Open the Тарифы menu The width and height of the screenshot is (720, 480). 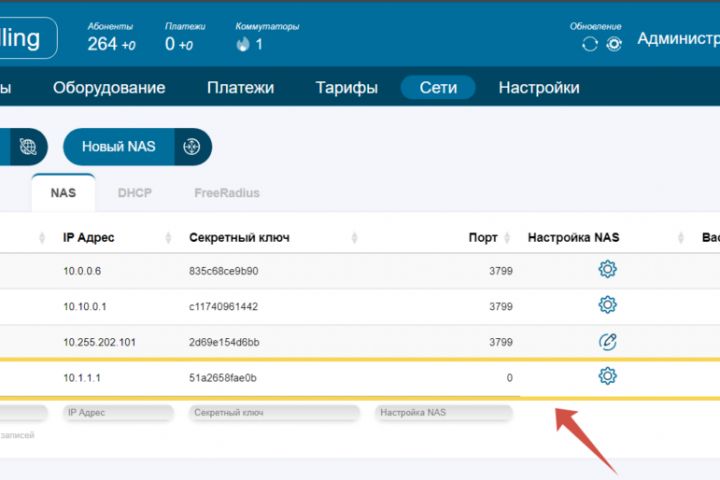point(347,87)
